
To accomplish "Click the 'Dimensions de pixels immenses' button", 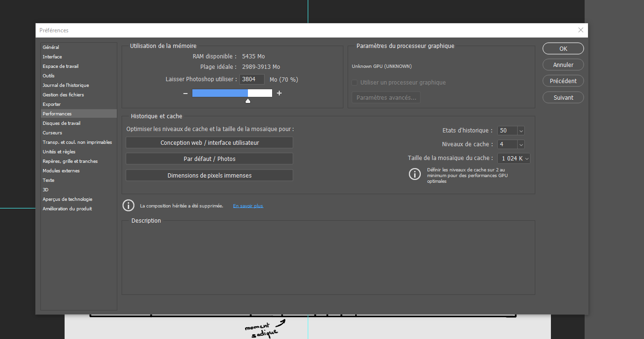I will point(209,176).
